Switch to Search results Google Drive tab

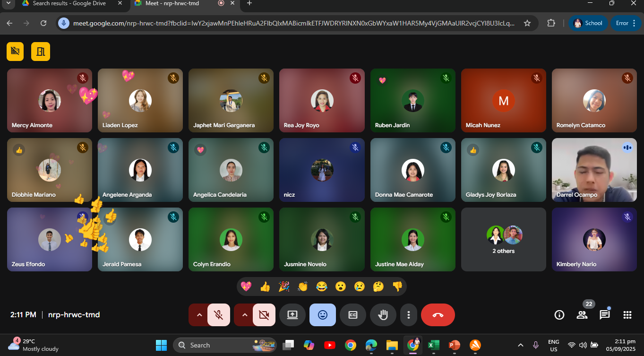click(69, 3)
